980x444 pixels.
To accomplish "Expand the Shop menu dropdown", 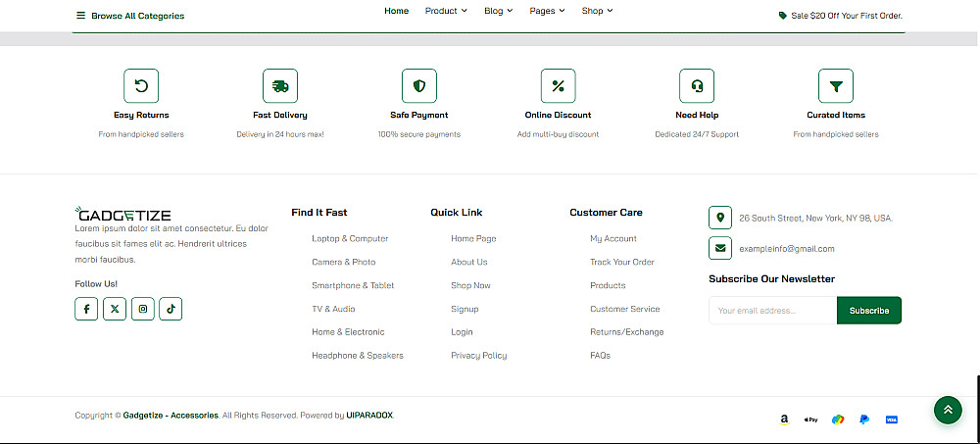I will [598, 11].
